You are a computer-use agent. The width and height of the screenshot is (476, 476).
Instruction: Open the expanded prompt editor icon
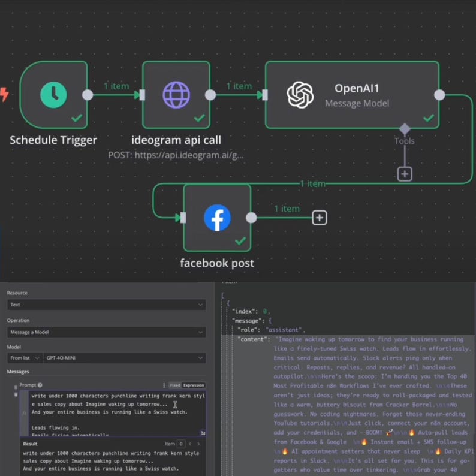(x=203, y=433)
